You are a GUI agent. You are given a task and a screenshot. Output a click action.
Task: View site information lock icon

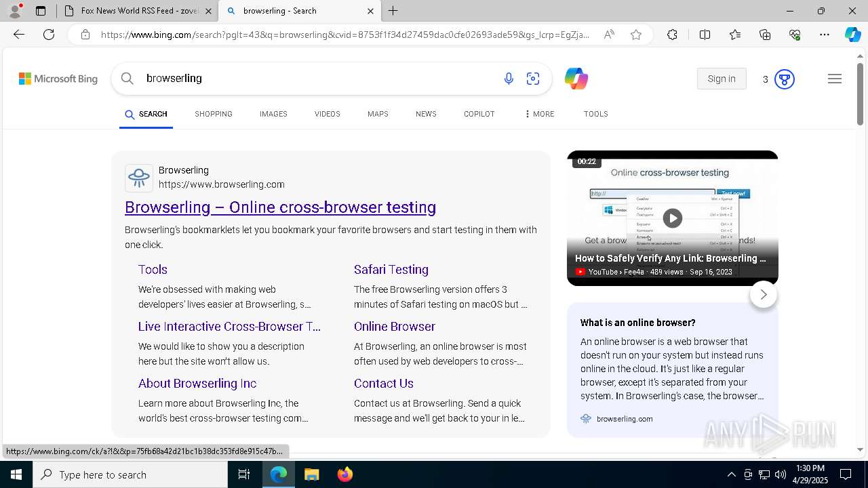(85, 35)
